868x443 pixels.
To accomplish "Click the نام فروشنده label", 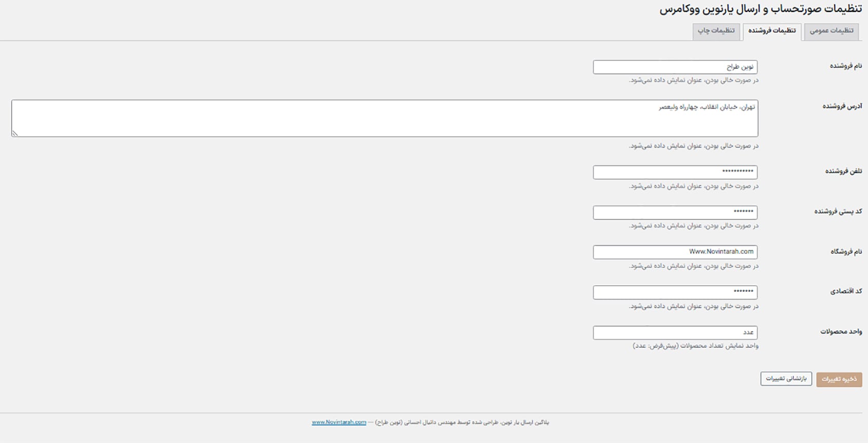I will click(x=845, y=66).
